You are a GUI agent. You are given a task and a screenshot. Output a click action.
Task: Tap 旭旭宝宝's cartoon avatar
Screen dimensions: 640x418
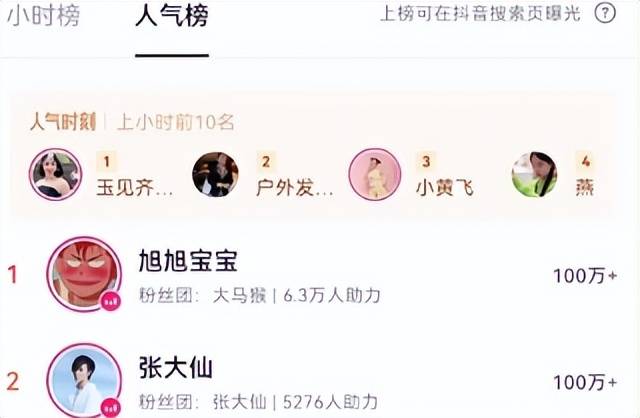84,273
